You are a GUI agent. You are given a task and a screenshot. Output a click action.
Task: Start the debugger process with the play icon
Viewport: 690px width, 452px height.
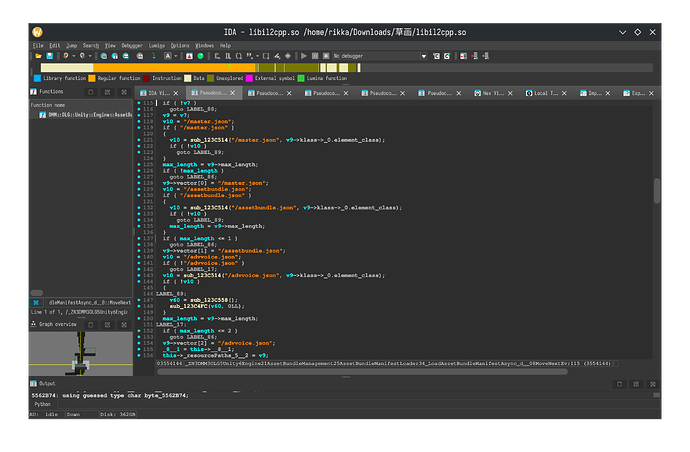click(304, 56)
